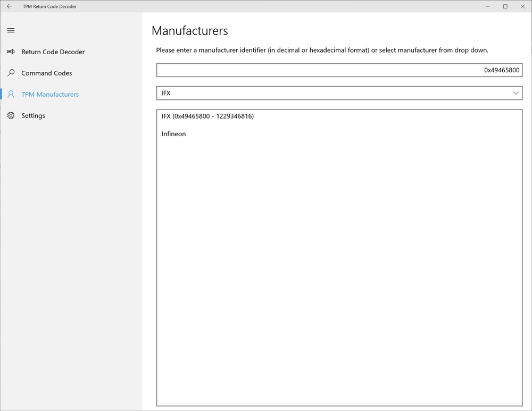Click the IFX identifier line in results
The width and height of the screenshot is (532, 411).
coord(207,116)
